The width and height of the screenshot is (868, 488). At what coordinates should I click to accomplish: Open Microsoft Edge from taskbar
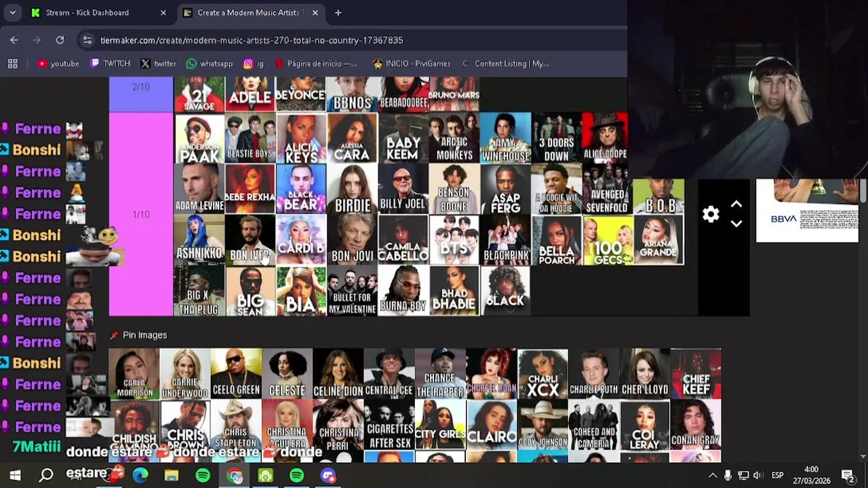pos(140,475)
